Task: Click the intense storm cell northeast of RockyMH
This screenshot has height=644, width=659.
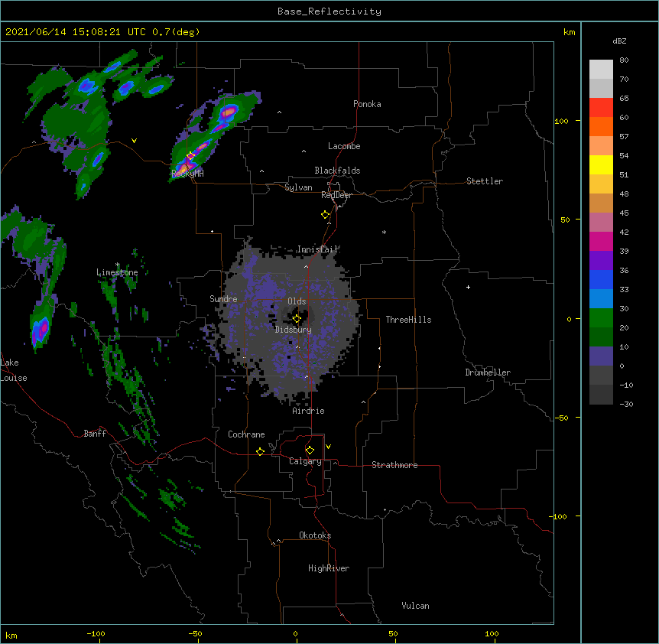Action: coord(229,112)
